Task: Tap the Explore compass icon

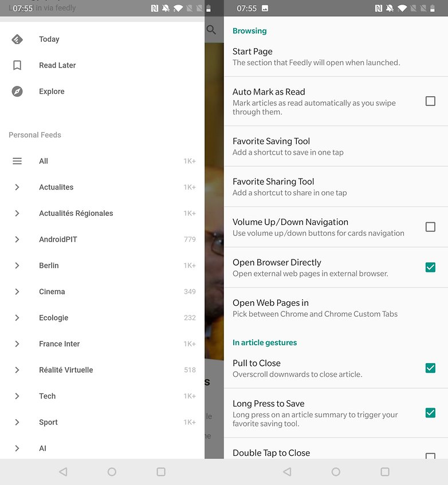Action: coord(17,91)
